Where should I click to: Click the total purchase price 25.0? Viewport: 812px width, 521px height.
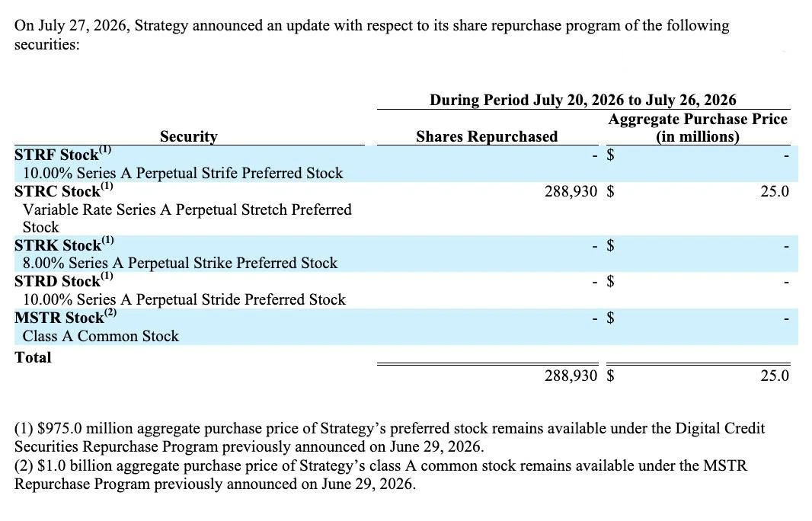click(775, 376)
